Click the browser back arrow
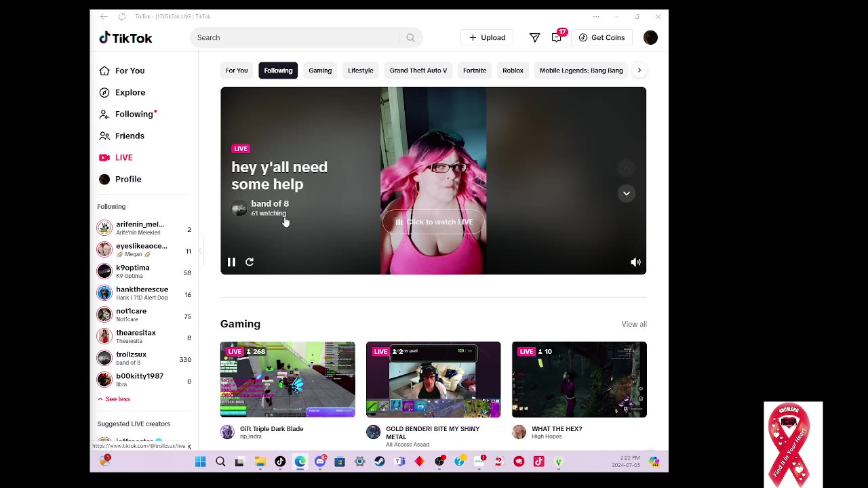 coord(104,16)
